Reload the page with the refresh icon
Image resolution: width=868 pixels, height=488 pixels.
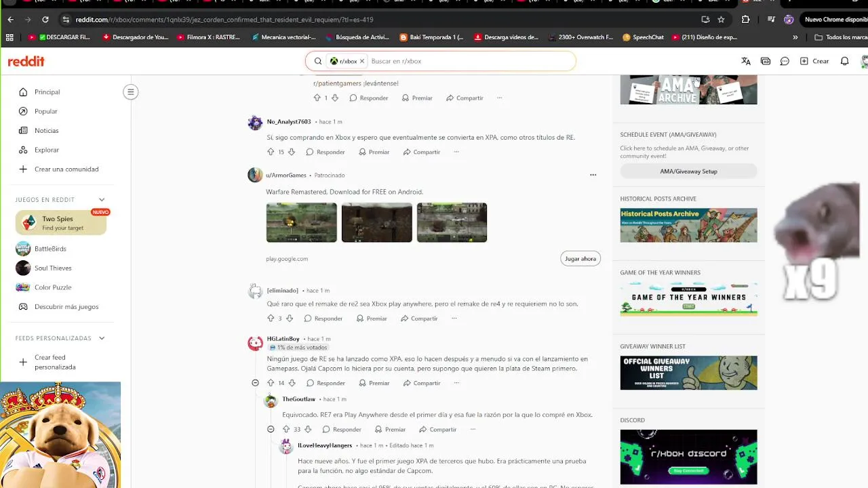(45, 20)
